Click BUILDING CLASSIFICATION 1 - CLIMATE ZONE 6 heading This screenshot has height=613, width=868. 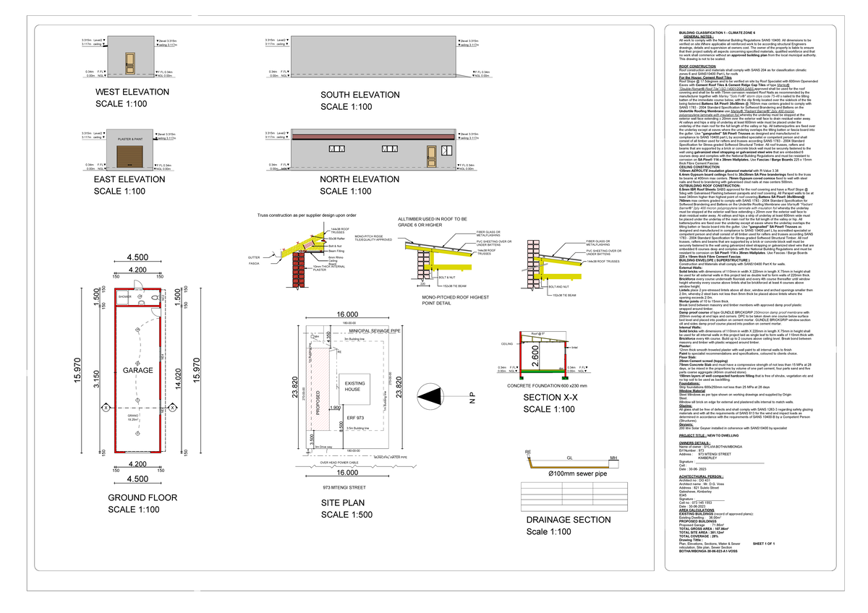(x=715, y=34)
